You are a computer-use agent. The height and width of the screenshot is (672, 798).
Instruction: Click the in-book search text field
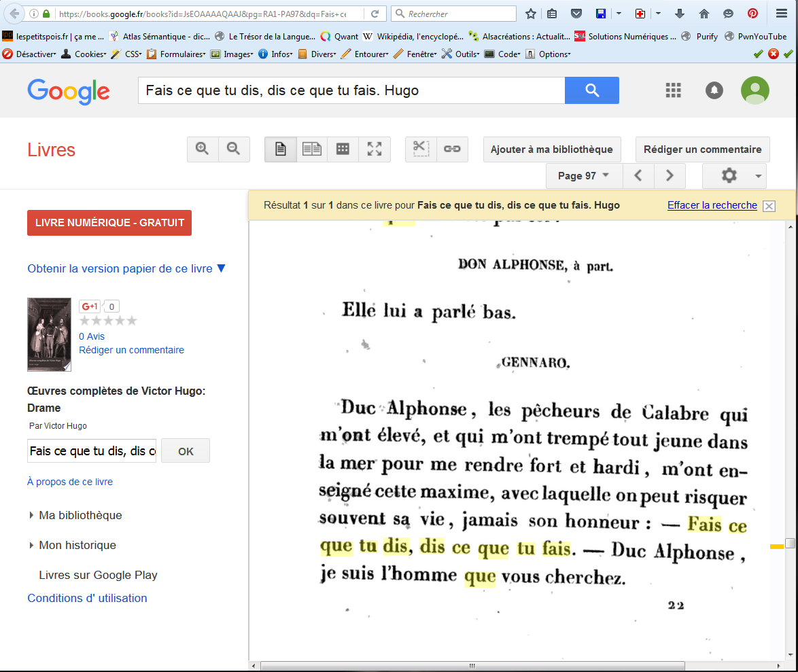pyautogui.click(x=92, y=451)
